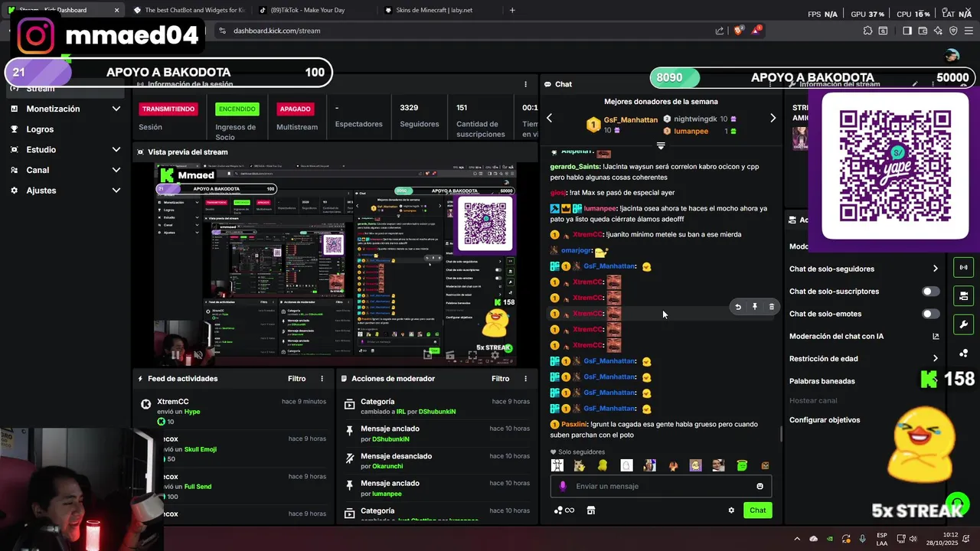This screenshot has width=980, height=551.
Task: Expand the Canal sidebar section
Action: pyautogui.click(x=116, y=170)
